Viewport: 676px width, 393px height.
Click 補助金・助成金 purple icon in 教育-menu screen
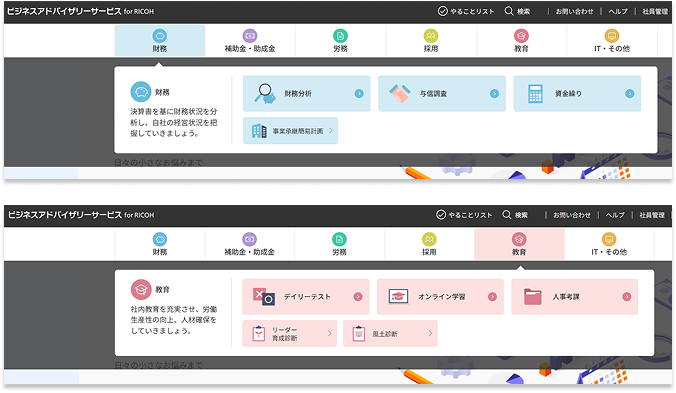point(249,239)
